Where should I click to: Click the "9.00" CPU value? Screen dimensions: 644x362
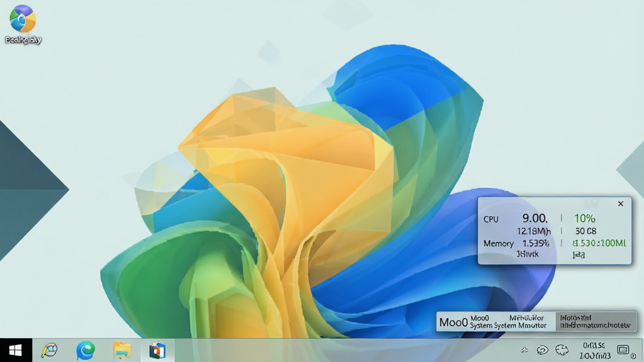pyautogui.click(x=535, y=218)
